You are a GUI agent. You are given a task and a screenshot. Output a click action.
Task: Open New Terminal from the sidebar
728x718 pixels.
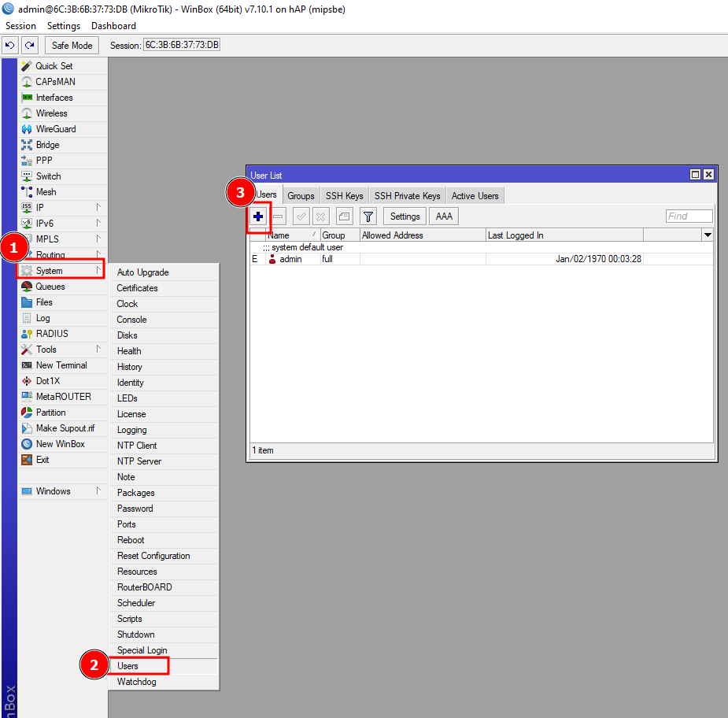[x=61, y=365]
